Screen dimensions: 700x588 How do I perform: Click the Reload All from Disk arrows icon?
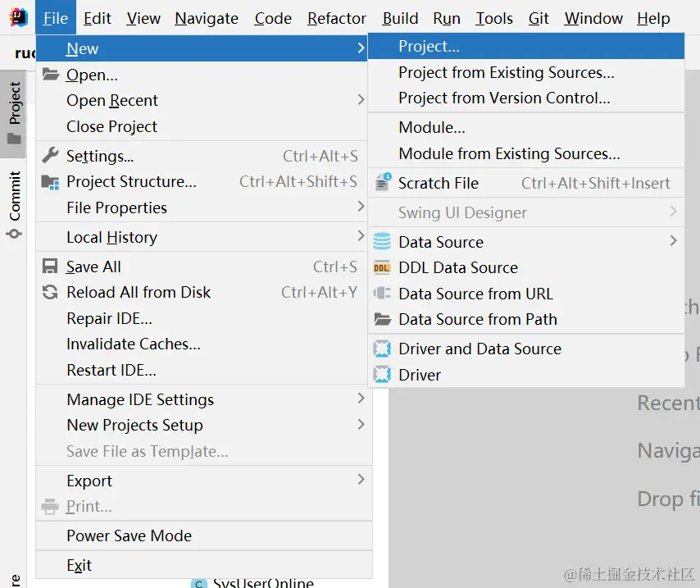tap(50, 292)
